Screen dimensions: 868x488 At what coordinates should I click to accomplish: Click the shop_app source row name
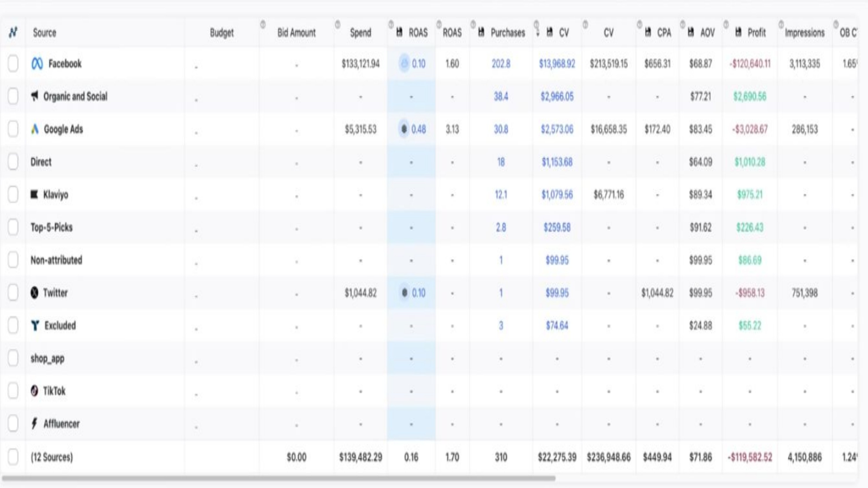point(47,358)
